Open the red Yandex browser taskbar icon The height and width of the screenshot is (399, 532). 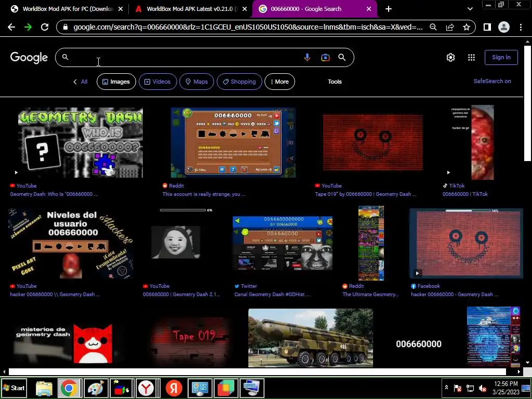[174, 388]
